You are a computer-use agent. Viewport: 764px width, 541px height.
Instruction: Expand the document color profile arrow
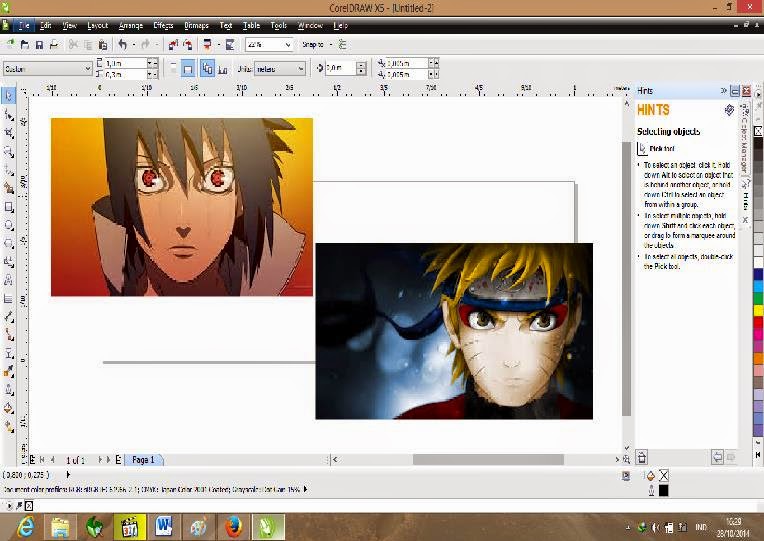(306, 489)
